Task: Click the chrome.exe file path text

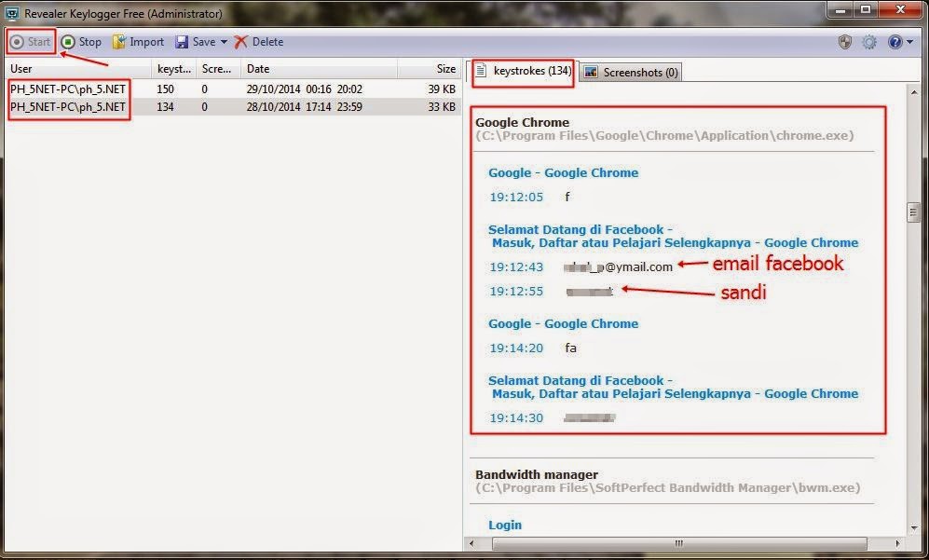Action: pos(664,136)
